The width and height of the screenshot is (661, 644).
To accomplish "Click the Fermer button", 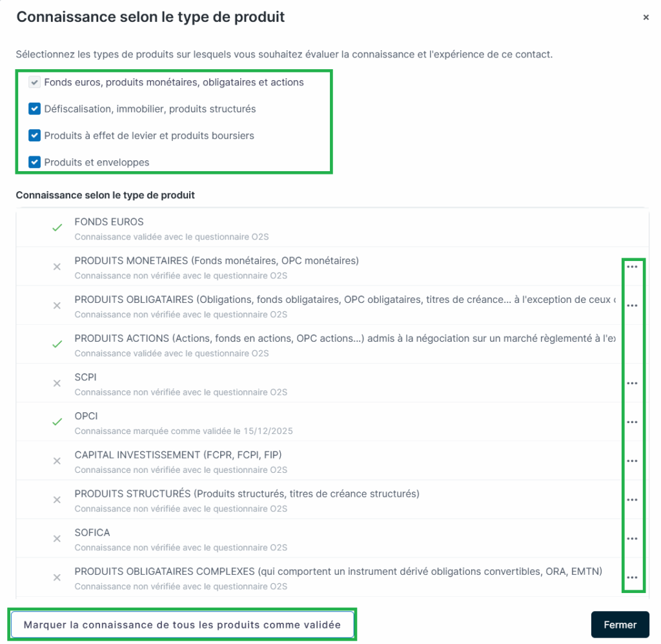I will click(x=620, y=625).
